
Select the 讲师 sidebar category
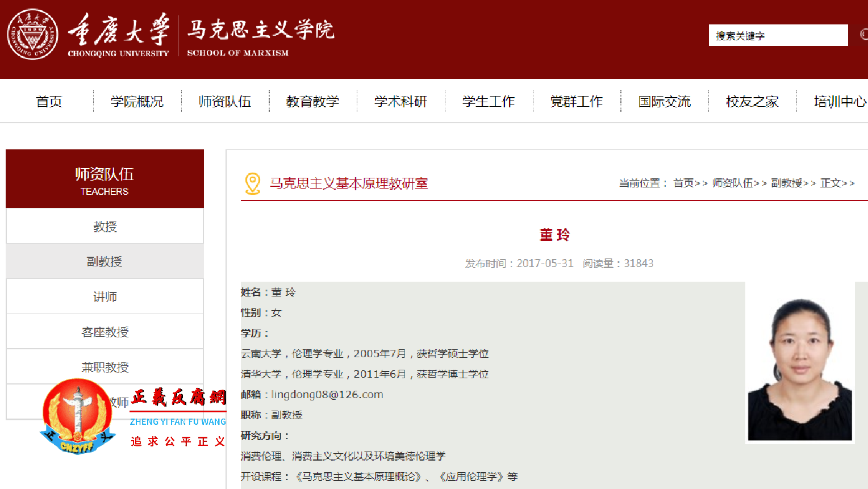(104, 296)
